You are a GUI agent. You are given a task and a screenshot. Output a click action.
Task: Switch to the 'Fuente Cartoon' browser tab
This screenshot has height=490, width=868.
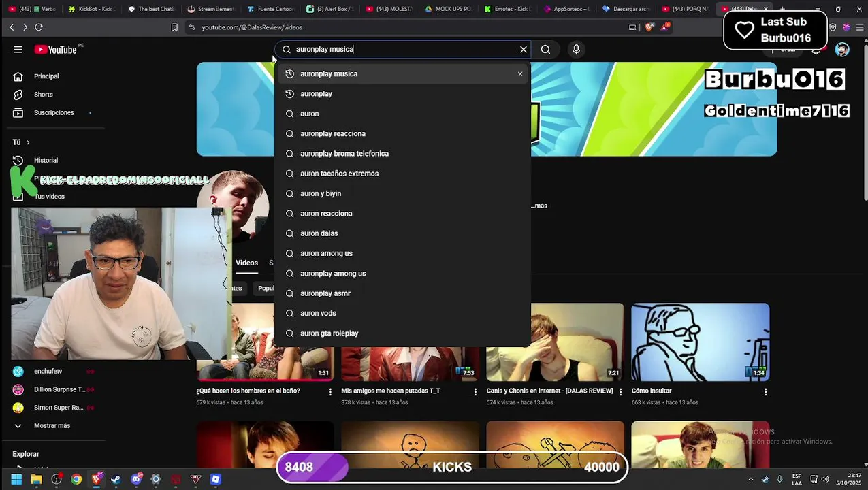click(x=272, y=9)
